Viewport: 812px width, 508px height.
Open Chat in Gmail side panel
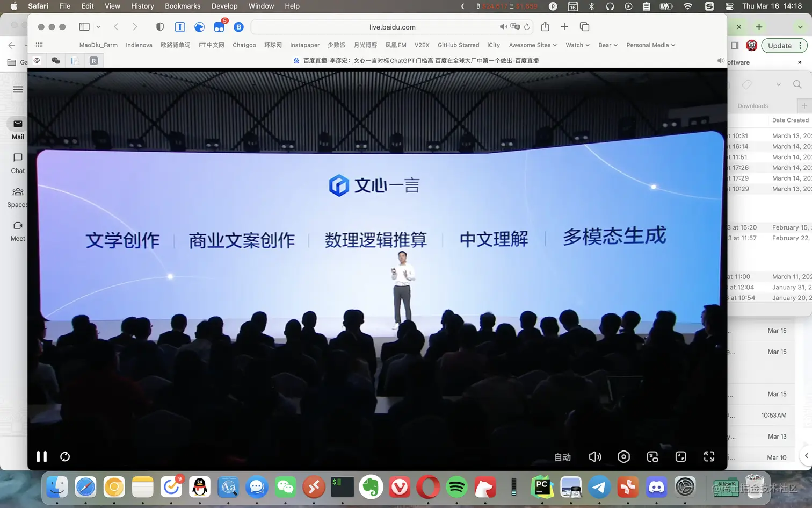click(x=18, y=163)
